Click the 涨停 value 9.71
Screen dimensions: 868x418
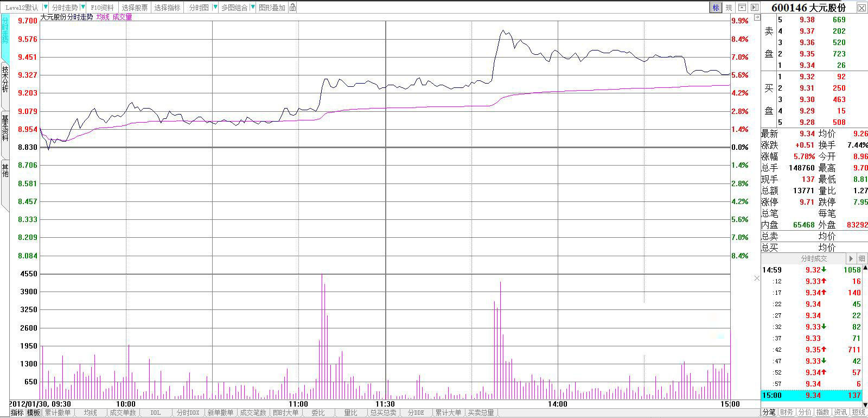pyautogui.click(x=807, y=202)
